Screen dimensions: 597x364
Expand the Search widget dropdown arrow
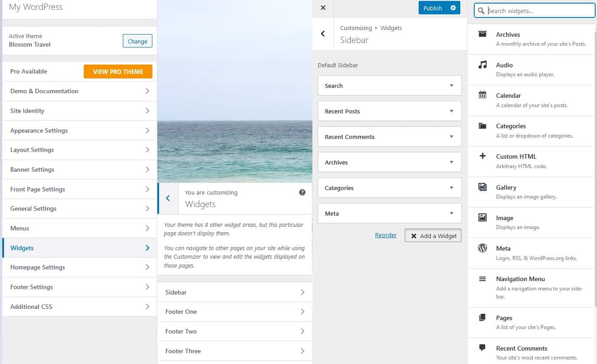[x=451, y=86]
